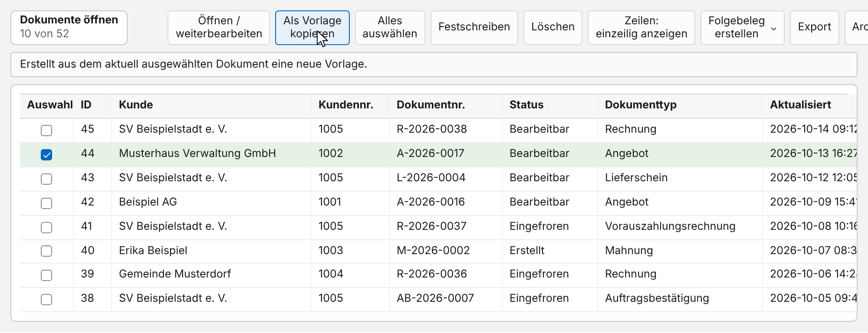Viewport: 868px width, 333px height.
Task: Tick the checkbox for document ID 45
Action: click(46, 130)
